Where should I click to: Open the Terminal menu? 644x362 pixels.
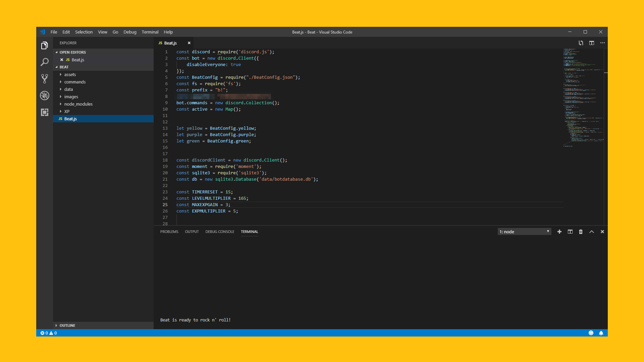click(x=150, y=32)
